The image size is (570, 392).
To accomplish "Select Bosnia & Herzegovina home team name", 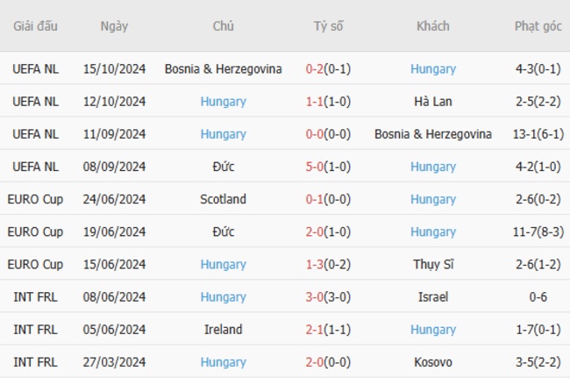I will pos(224,69).
